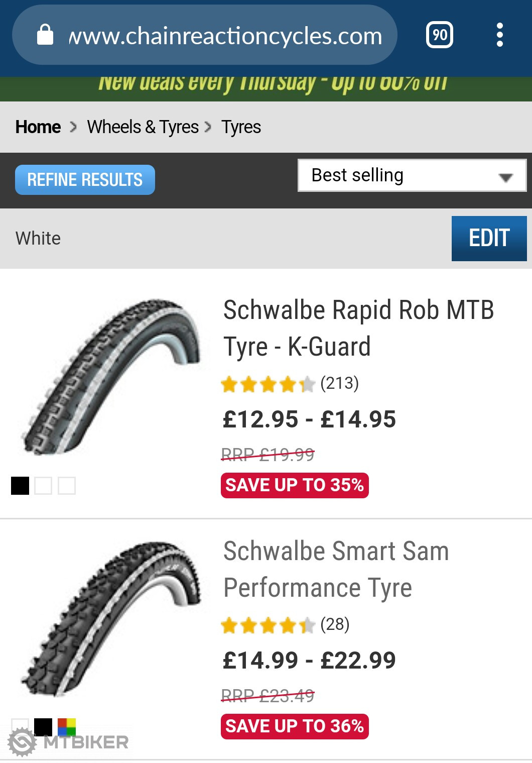Click the sort dropdown arrow
Screen dimensions: 532x763
click(x=505, y=177)
